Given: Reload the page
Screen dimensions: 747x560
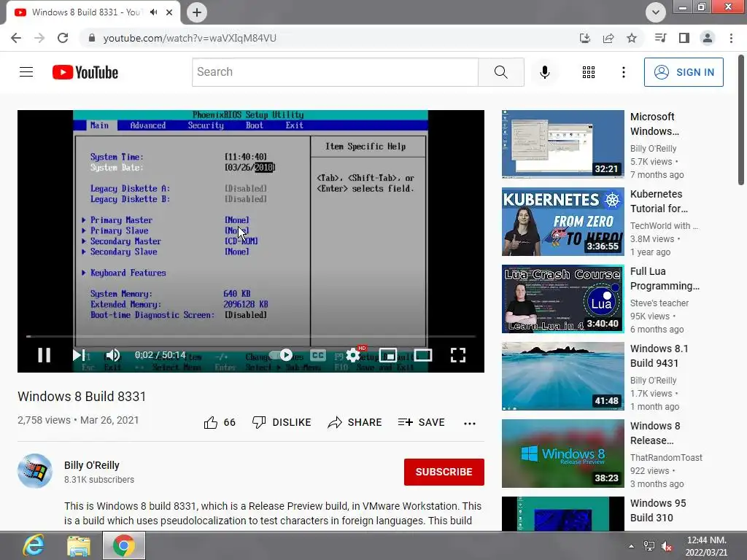Looking at the screenshot, I should 63,38.
